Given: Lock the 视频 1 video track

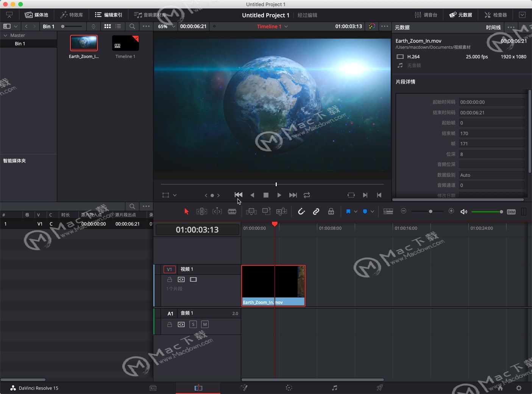Looking at the screenshot, I should 170,279.
